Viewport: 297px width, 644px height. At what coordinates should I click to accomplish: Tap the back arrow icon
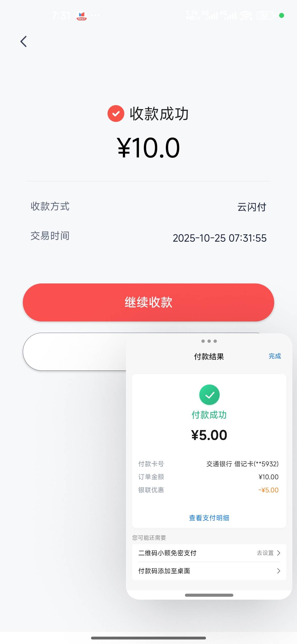pyautogui.click(x=24, y=42)
